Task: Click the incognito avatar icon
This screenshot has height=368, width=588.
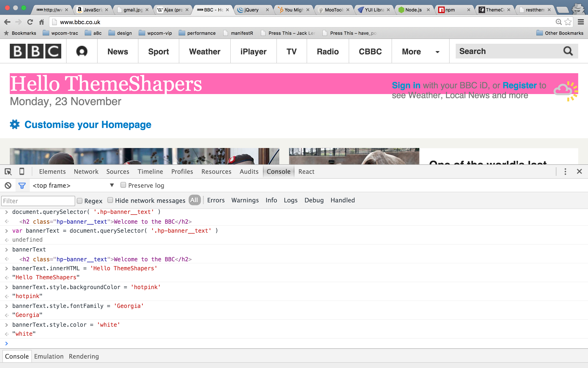Action: 578,9
